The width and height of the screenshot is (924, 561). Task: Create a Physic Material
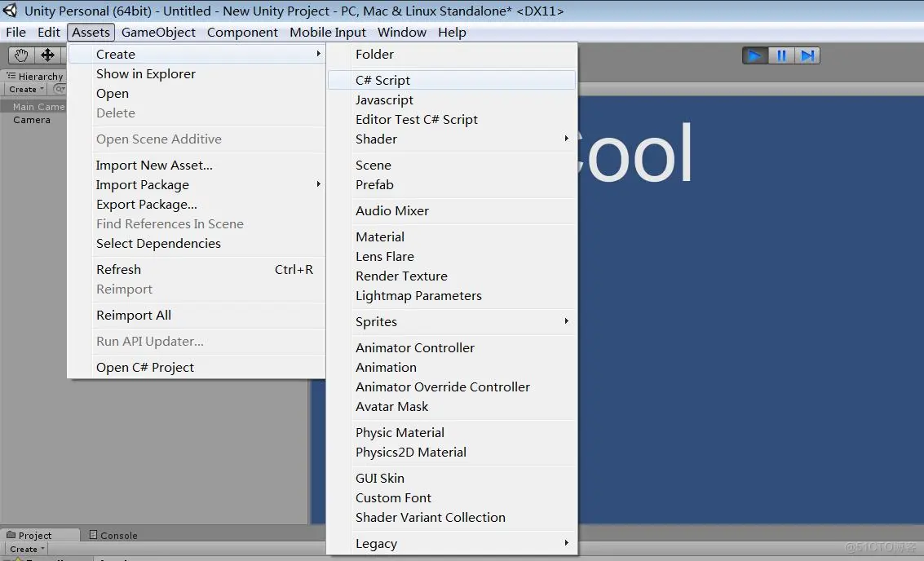coord(451,432)
